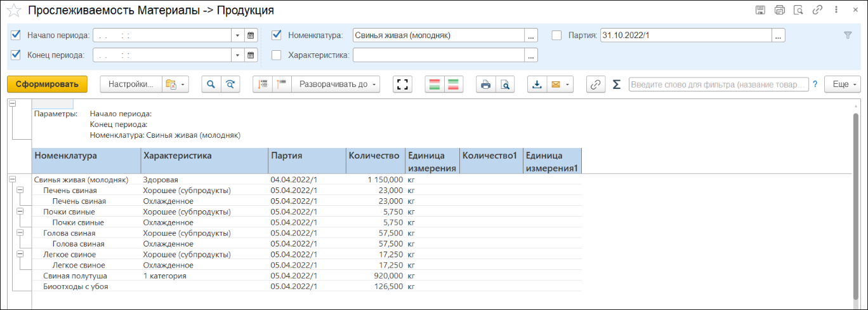Viewport: 868px width, 310px height.
Task: Open print preview from report toolbar
Action: coord(505,84)
